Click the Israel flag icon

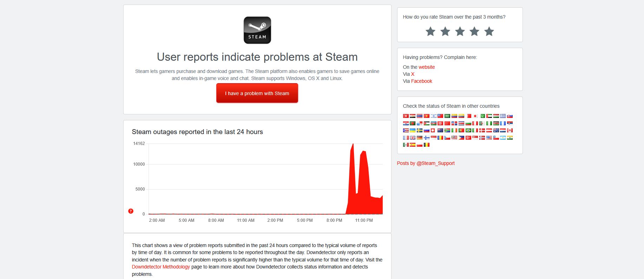point(434,116)
